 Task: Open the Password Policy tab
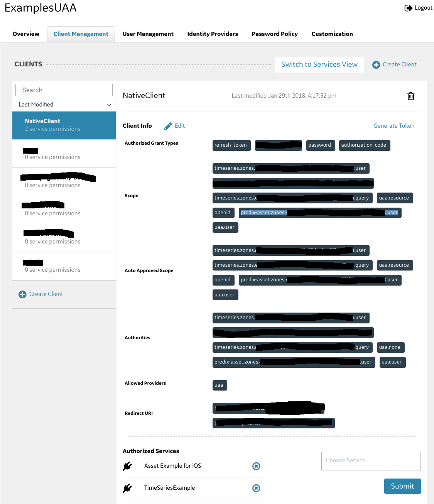pos(274,34)
